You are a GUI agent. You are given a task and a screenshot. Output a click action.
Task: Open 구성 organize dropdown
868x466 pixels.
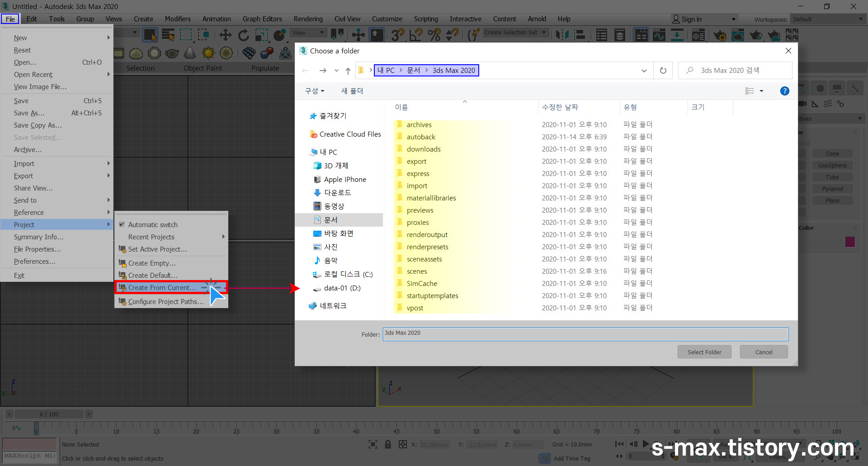tap(315, 91)
